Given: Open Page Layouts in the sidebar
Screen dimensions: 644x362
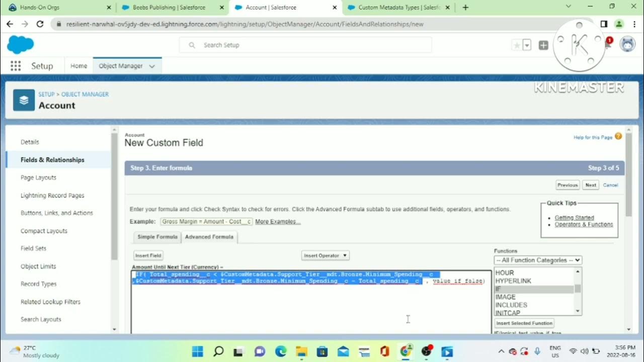Looking at the screenshot, I should [x=38, y=177].
